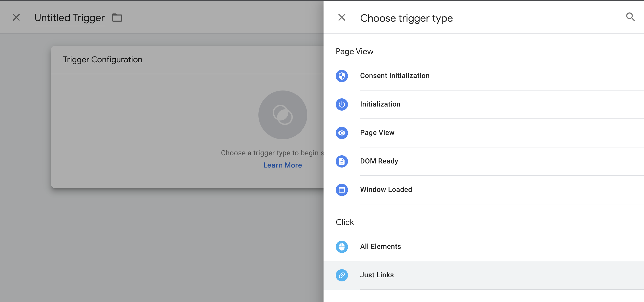Viewport: 644px width, 302px height.
Task: Select Consent Initialization trigger type
Action: [395, 76]
